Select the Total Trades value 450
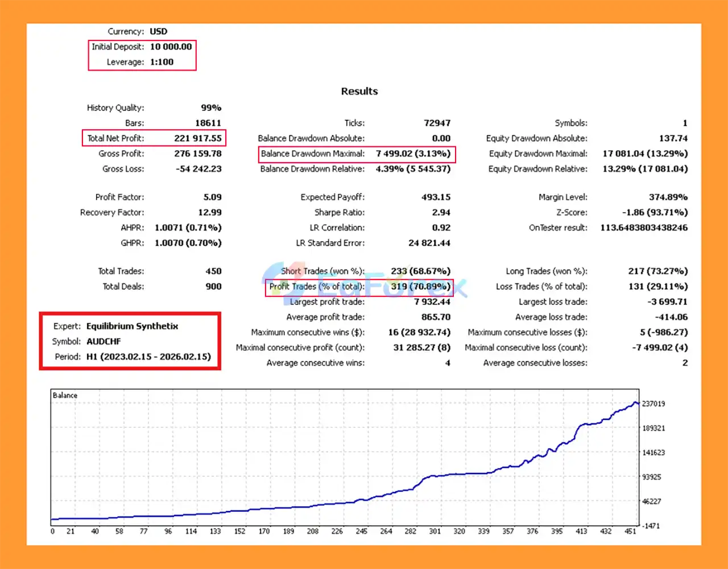This screenshot has width=728, height=569. click(213, 271)
